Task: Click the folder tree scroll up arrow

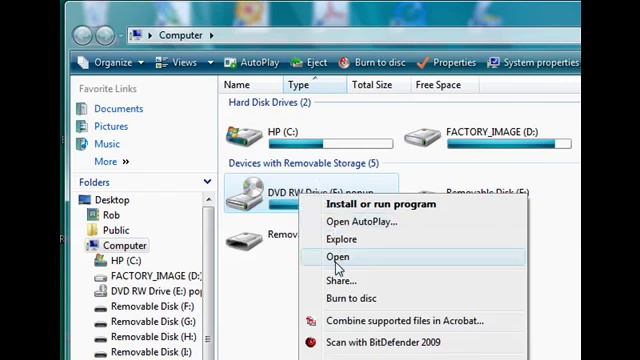Action: click(209, 199)
